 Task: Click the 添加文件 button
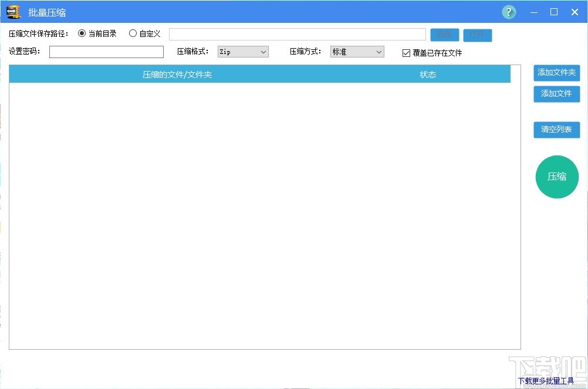(556, 94)
